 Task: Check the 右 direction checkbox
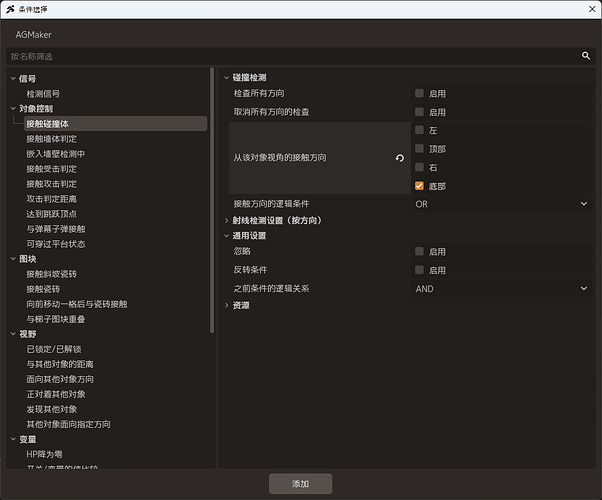419,167
